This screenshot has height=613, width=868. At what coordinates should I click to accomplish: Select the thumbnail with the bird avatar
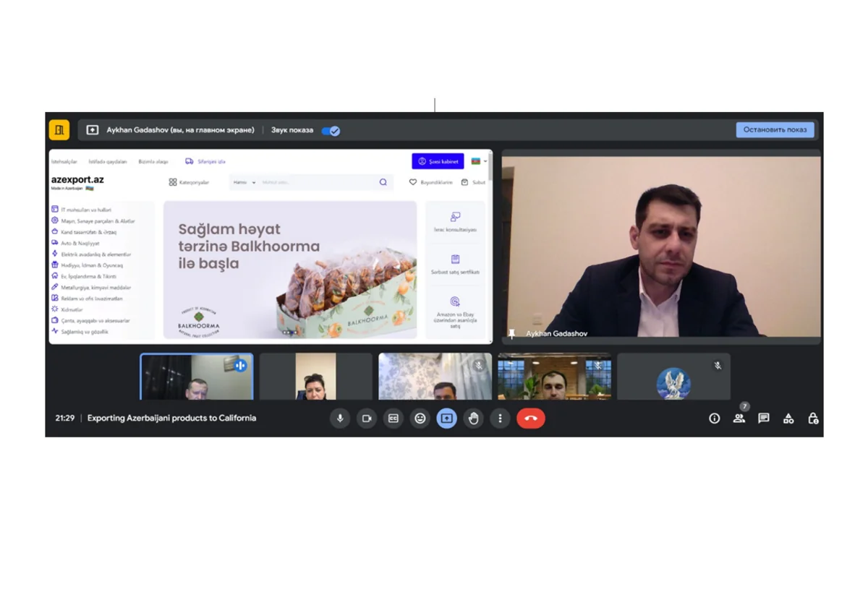(674, 377)
